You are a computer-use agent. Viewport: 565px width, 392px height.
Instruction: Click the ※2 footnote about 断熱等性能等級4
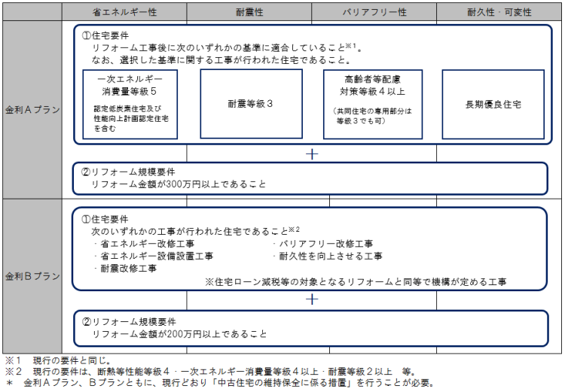(211, 372)
